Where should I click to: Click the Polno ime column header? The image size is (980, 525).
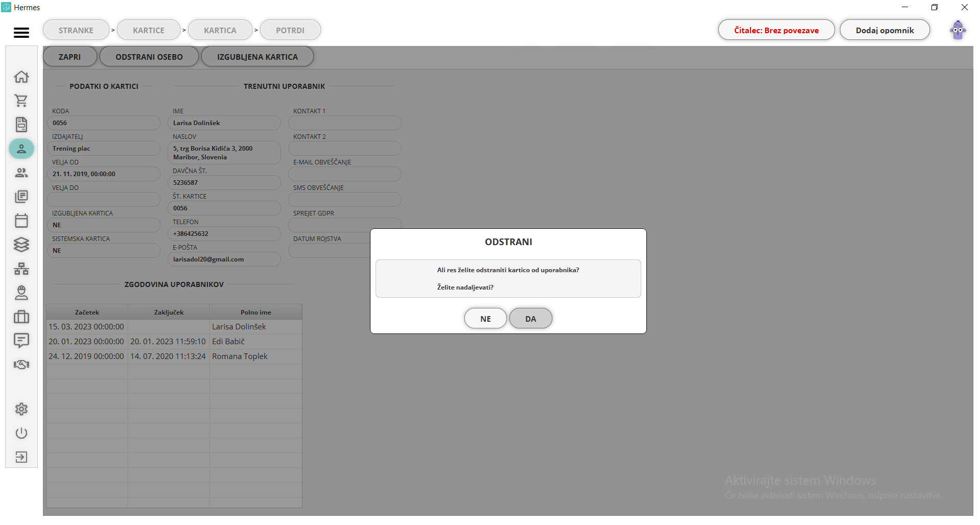click(255, 312)
